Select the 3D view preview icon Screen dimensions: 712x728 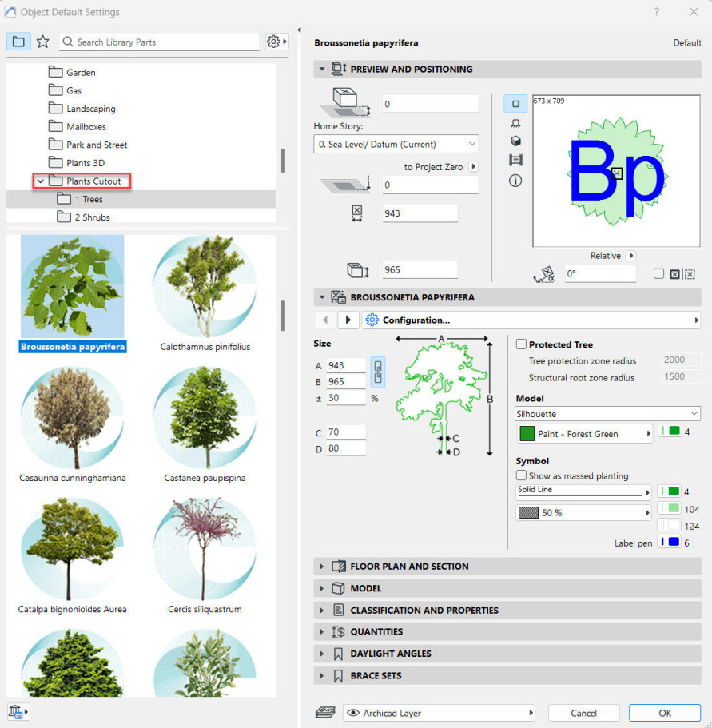[x=515, y=141]
